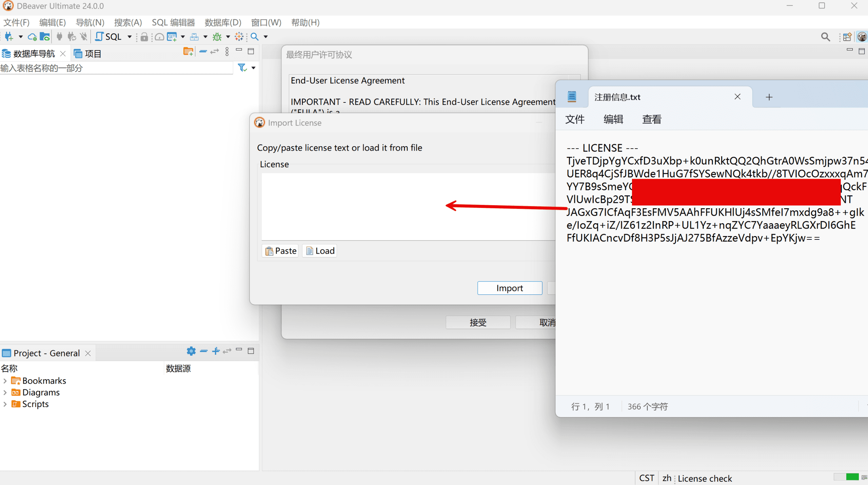
Task: Click the green progress bar in status bar
Action: pos(852,477)
